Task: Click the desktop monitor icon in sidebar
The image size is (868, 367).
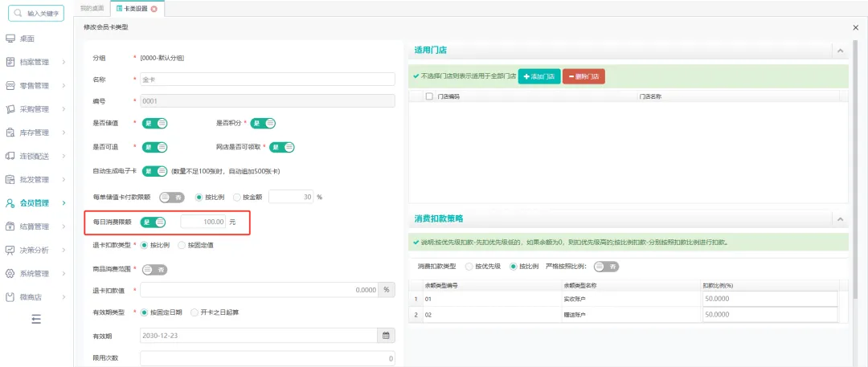Action: [x=10, y=39]
